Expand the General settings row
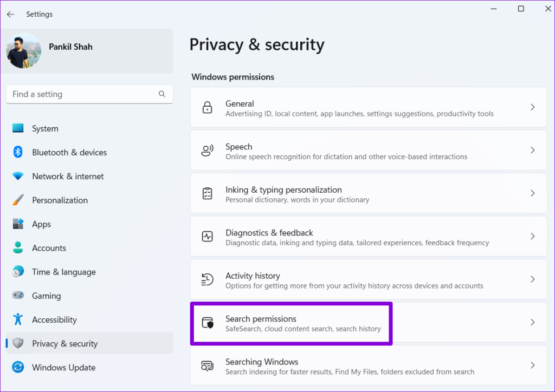 532,107
